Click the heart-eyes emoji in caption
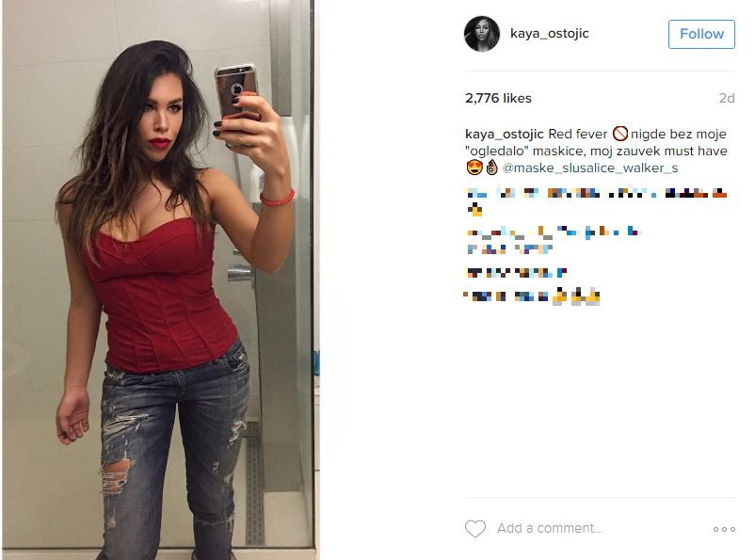 pyautogui.click(x=474, y=168)
